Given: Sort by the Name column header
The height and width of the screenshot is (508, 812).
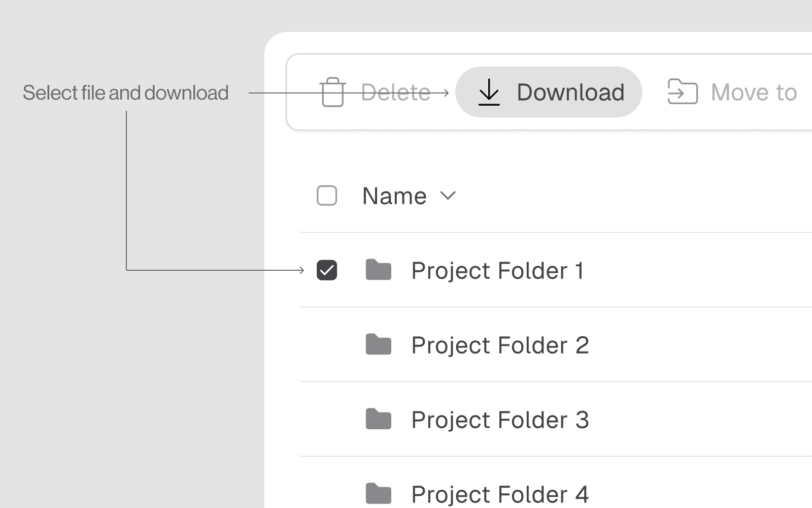Looking at the screenshot, I should click(x=394, y=196).
